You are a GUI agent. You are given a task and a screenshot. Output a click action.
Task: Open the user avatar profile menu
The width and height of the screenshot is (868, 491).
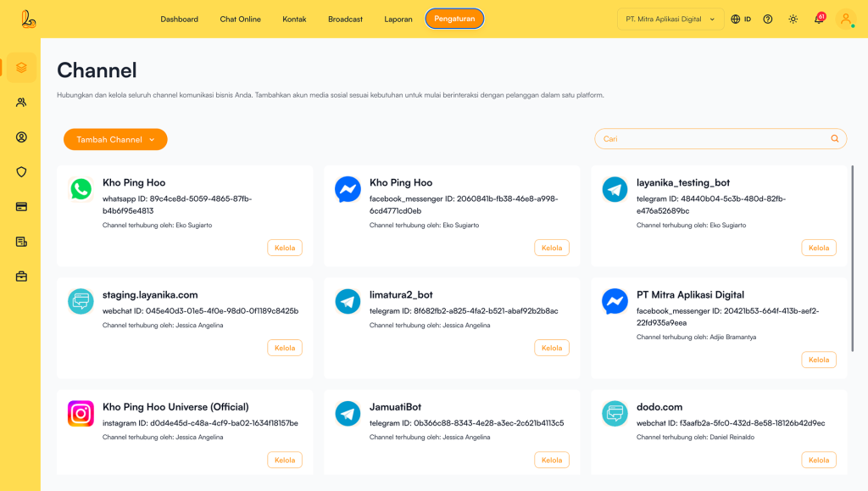(845, 19)
